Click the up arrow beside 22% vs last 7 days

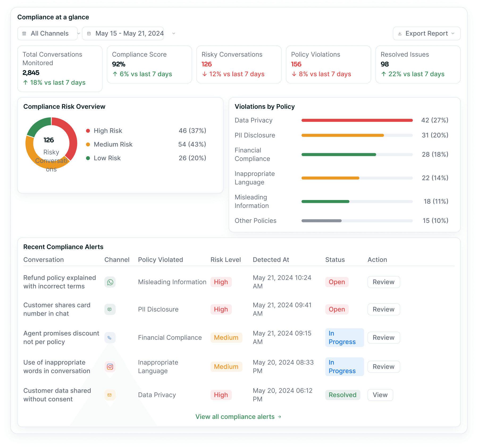tap(384, 74)
